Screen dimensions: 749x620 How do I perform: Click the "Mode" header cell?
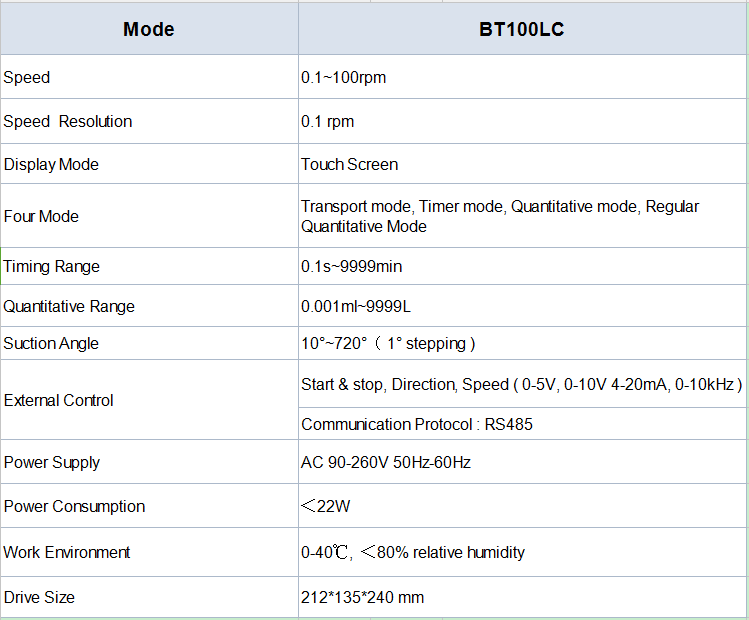coord(148,29)
